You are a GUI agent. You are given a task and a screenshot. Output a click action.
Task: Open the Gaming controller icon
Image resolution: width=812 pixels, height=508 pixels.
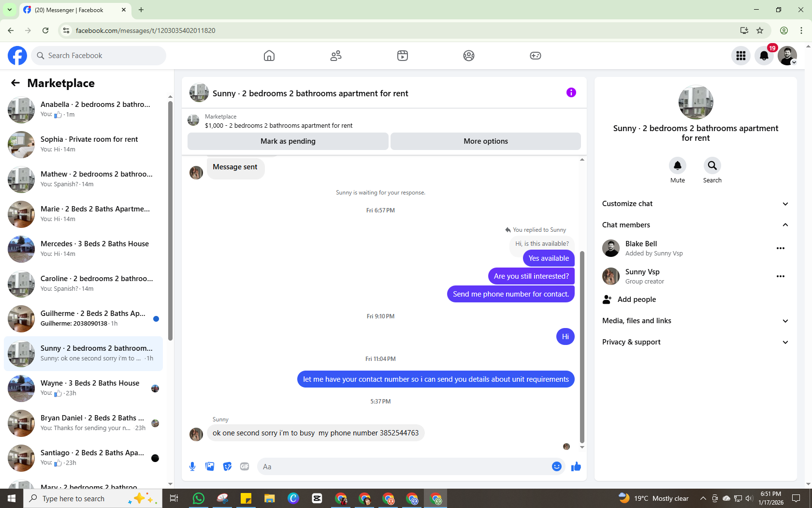536,56
